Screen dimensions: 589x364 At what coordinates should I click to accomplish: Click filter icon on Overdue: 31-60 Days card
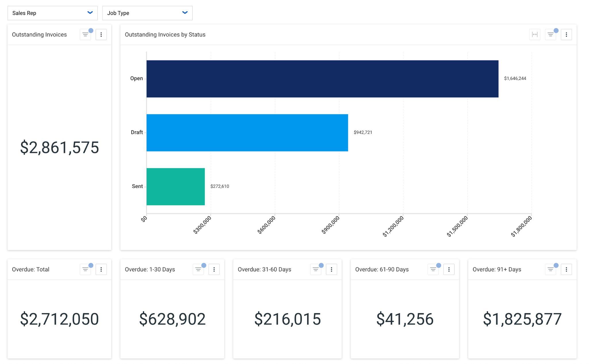tap(316, 269)
